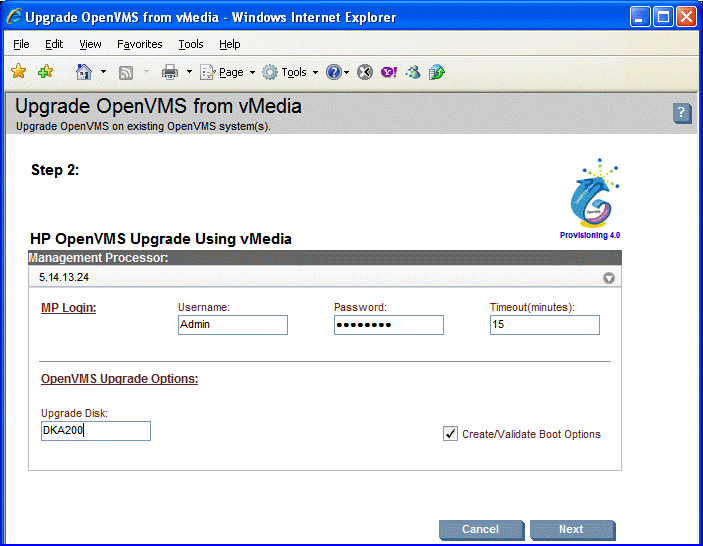Screen dimensions: 703x546
Task: Click the Favorites Center star icon
Action: tap(18, 72)
